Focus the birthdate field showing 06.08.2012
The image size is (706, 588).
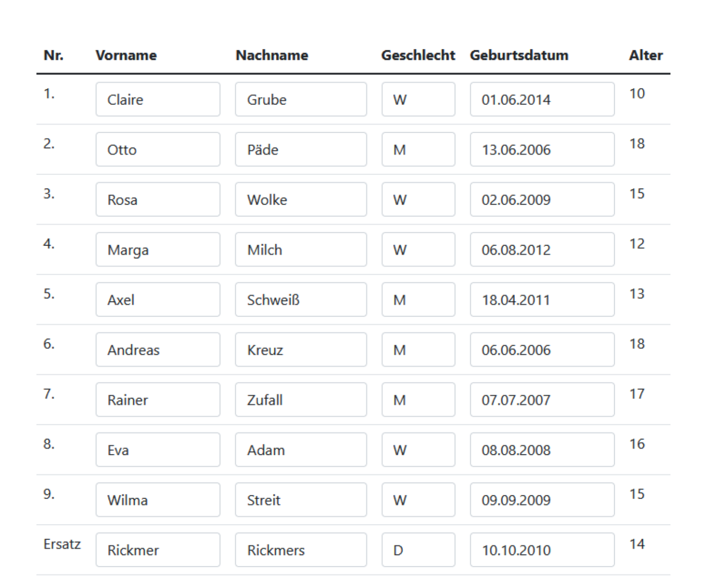pyautogui.click(x=542, y=250)
